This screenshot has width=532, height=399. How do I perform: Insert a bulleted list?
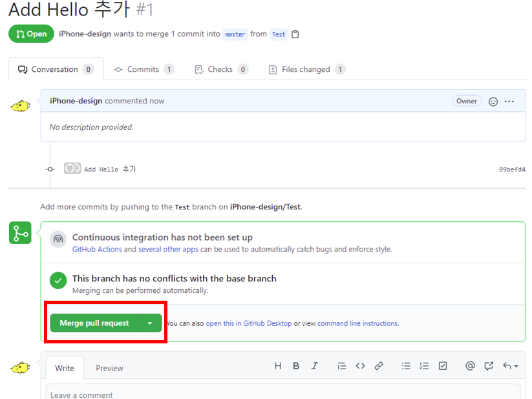[406, 366]
